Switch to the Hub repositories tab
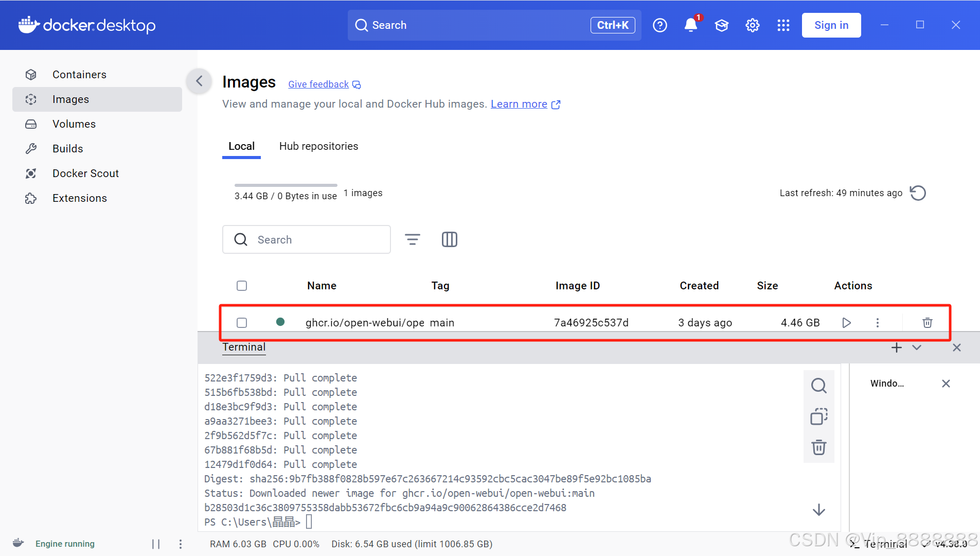 point(318,146)
